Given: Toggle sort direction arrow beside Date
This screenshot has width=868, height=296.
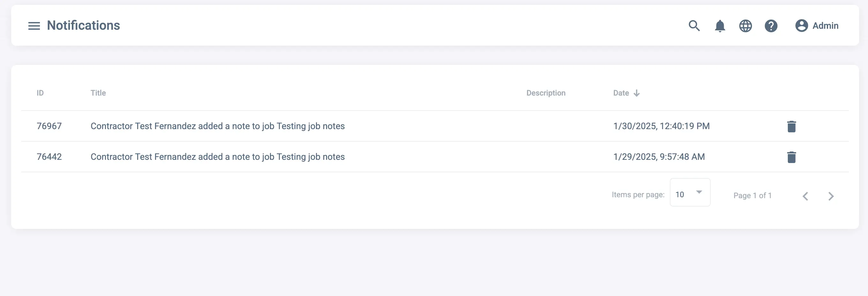Looking at the screenshot, I should point(637,93).
